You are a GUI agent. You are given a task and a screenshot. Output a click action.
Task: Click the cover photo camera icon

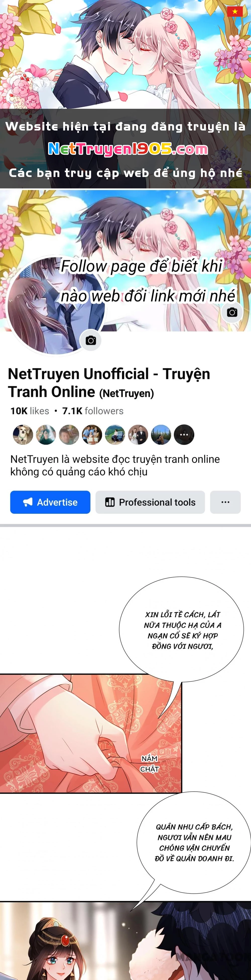(x=232, y=312)
